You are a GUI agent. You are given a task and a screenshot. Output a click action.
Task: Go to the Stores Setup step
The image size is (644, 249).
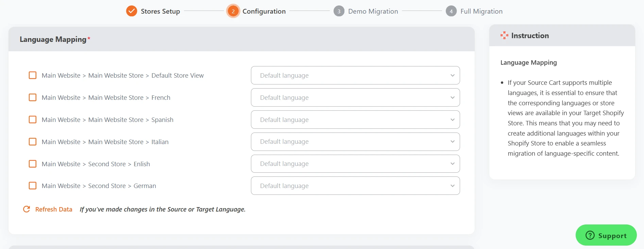click(160, 11)
